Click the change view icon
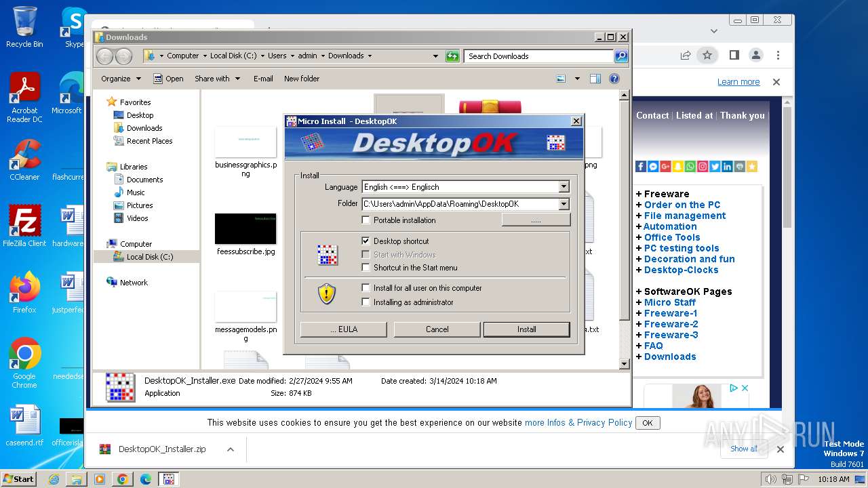The height and width of the screenshot is (488, 868). click(561, 79)
